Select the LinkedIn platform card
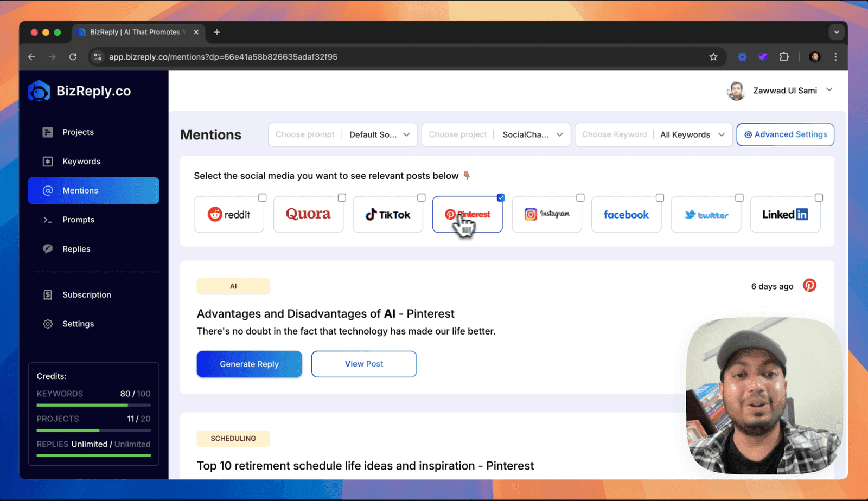This screenshot has height=501, width=868. [x=785, y=215]
